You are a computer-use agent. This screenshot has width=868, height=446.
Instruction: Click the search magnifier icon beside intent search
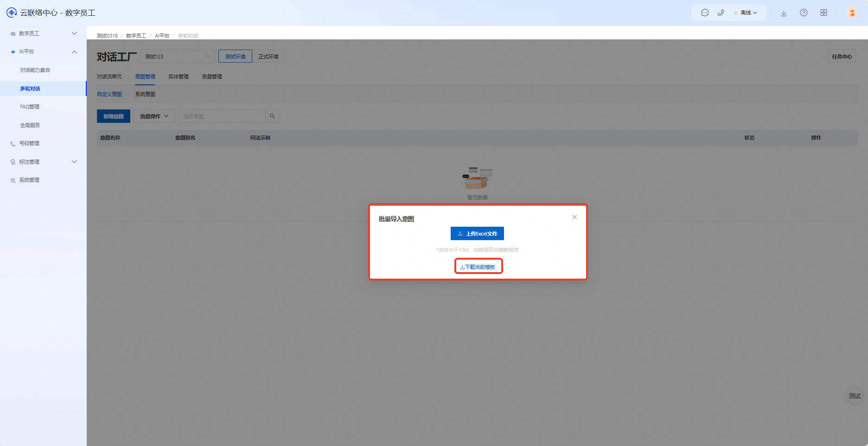point(272,116)
